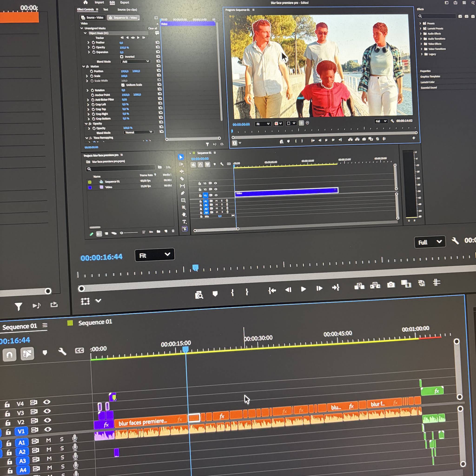Open the Lumetri Color panel
Viewport: 476px width, 476px height.
click(427, 82)
